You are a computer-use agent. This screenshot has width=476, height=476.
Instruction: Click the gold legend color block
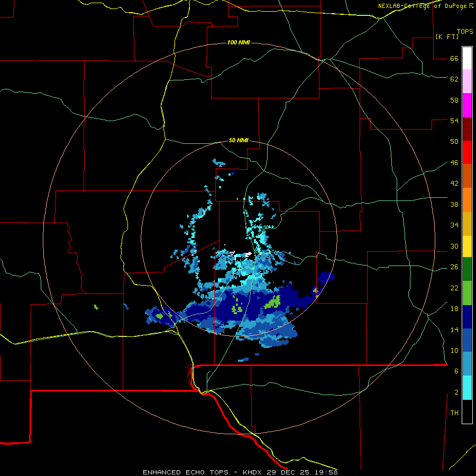tap(467, 224)
